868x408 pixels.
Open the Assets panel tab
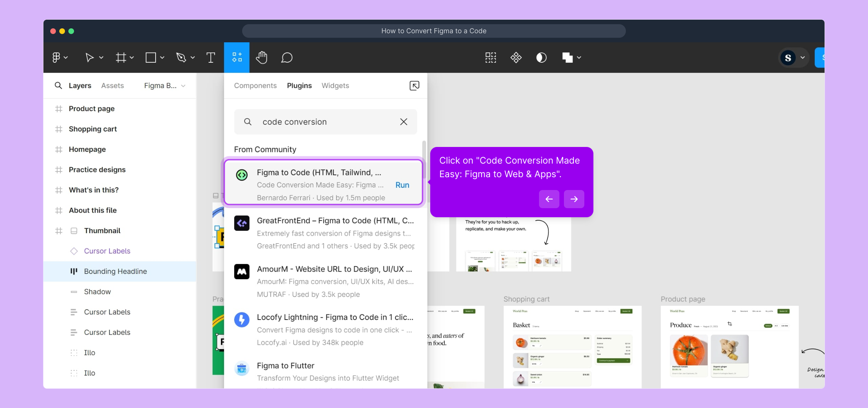tap(112, 86)
